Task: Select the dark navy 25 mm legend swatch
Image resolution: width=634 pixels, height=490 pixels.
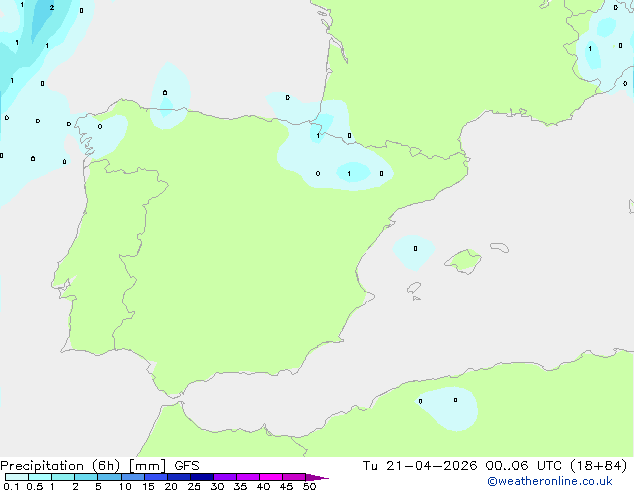Action: click(x=202, y=477)
